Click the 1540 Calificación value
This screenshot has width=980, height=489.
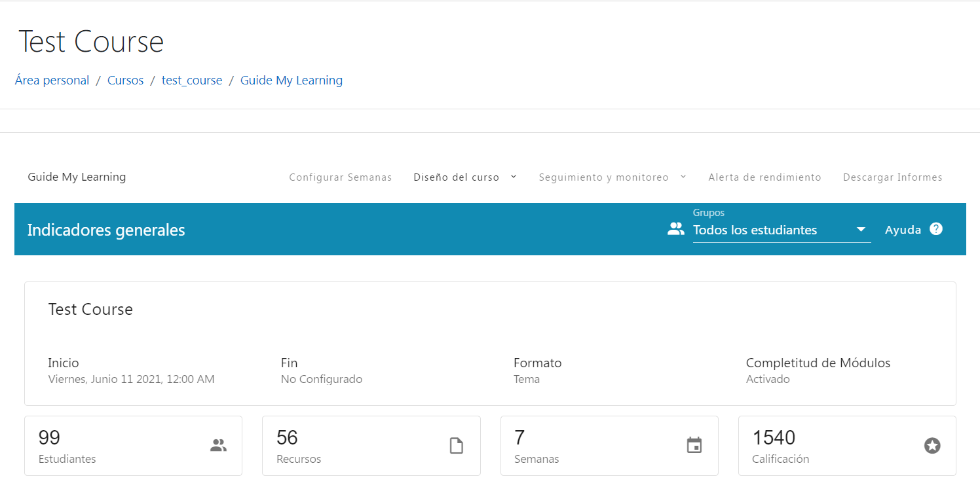(x=774, y=437)
